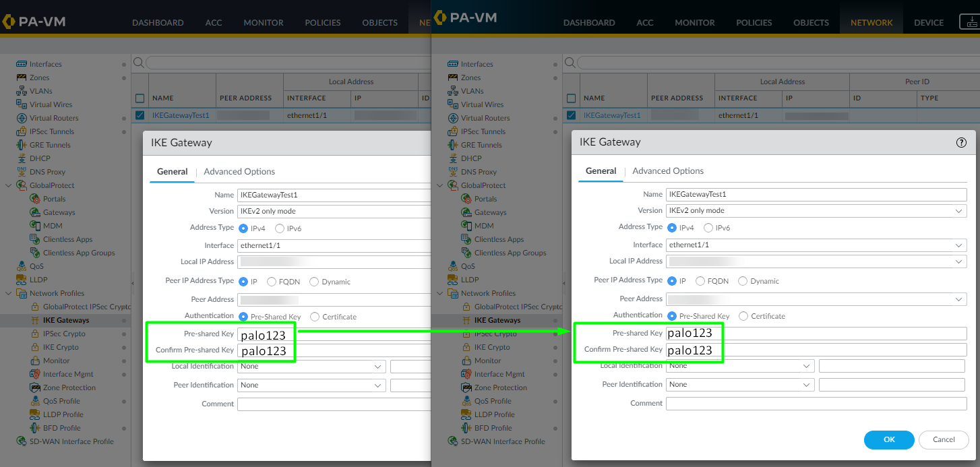This screenshot has width=980, height=467.
Task: Click OK to save the IKE Gateway
Action: (888, 439)
